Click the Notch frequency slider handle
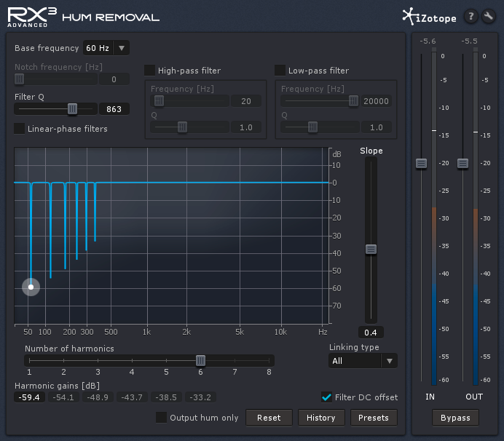Image resolution: width=504 pixels, height=441 pixels. pos(19,79)
